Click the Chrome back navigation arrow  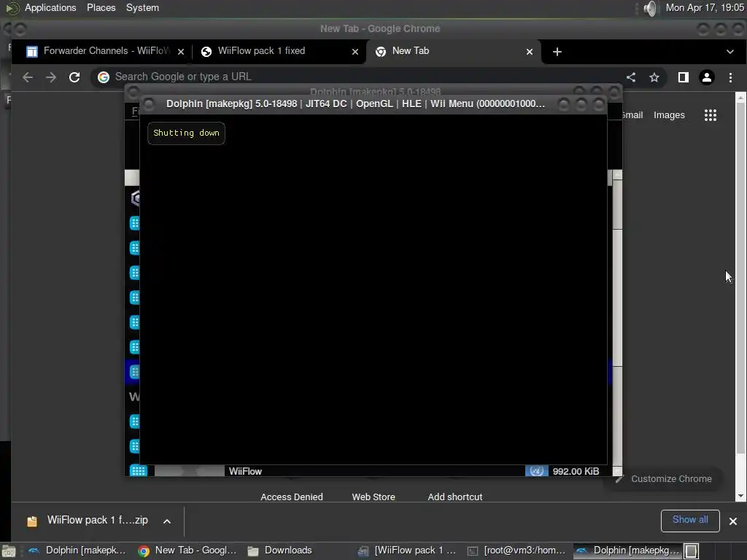(x=28, y=77)
